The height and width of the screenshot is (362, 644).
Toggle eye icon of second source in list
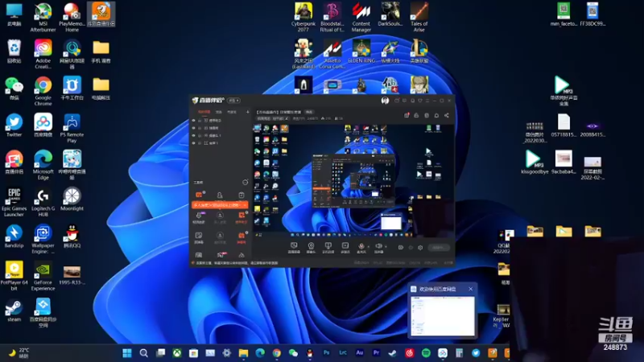pos(193,128)
